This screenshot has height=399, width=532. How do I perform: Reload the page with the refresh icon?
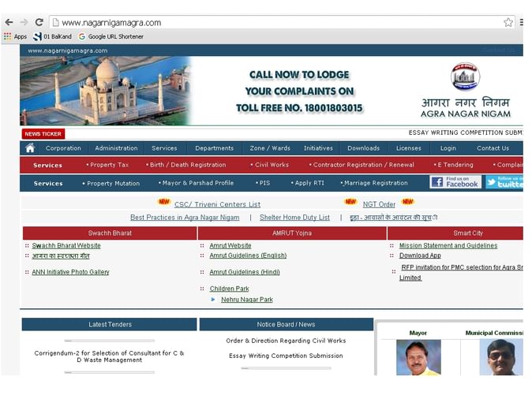(x=39, y=22)
